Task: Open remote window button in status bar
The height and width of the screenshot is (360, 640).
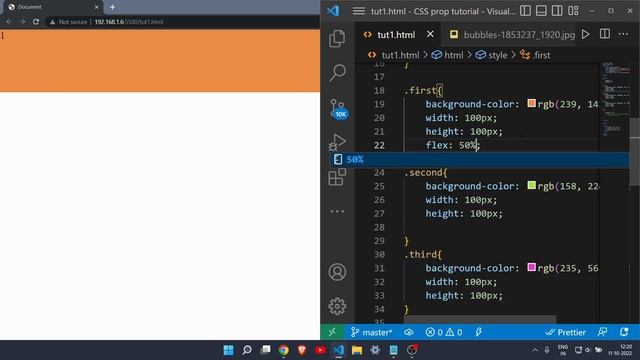Action: click(x=332, y=332)
